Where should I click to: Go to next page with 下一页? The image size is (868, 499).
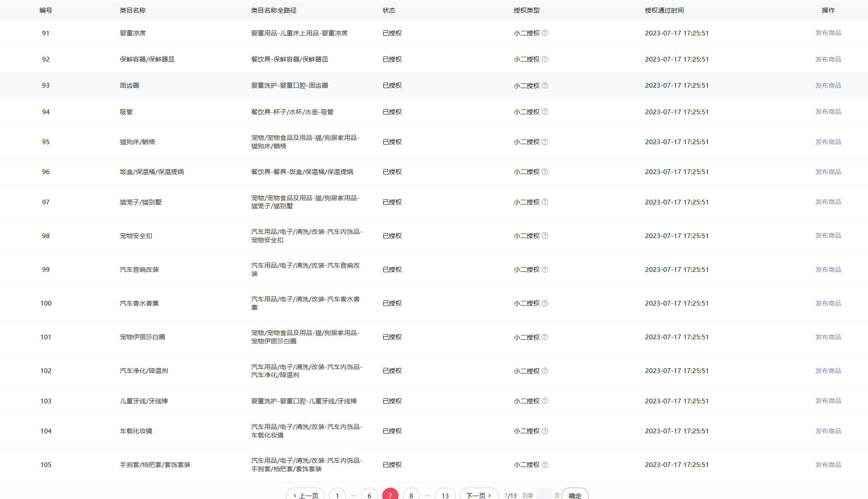[x=479, y=495]
